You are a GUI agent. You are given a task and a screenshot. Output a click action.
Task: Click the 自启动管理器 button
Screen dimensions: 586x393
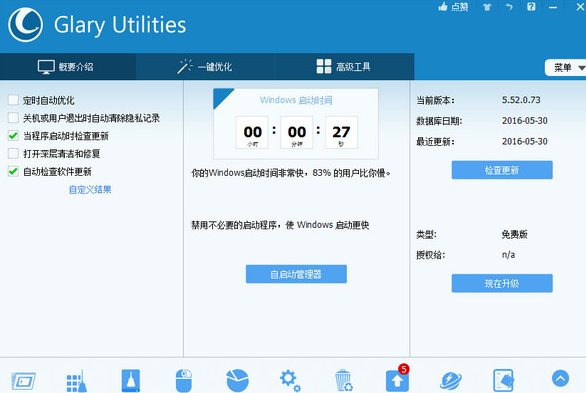(x=296, y=274)
